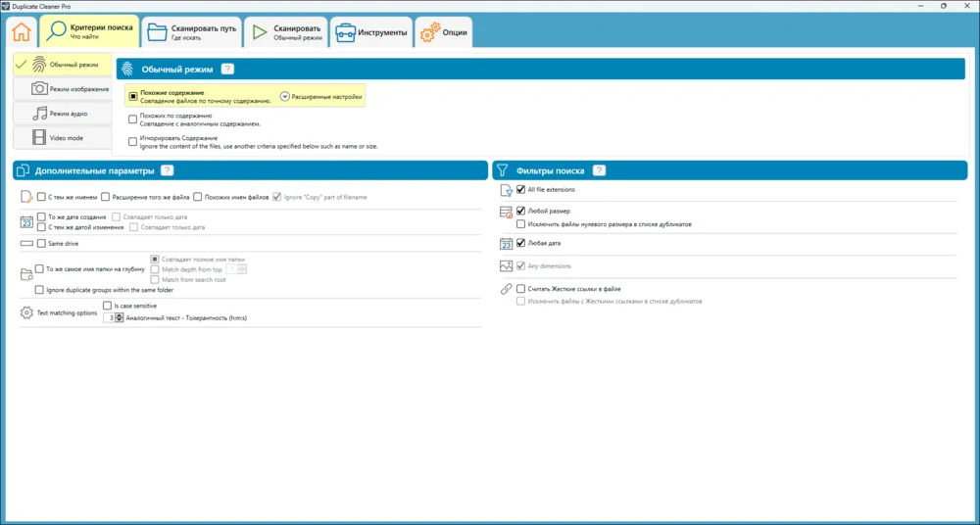Viewport: 980px width, 525px height.
Task: Select the Похожие содержание option
Action: [x=133, y=96]
